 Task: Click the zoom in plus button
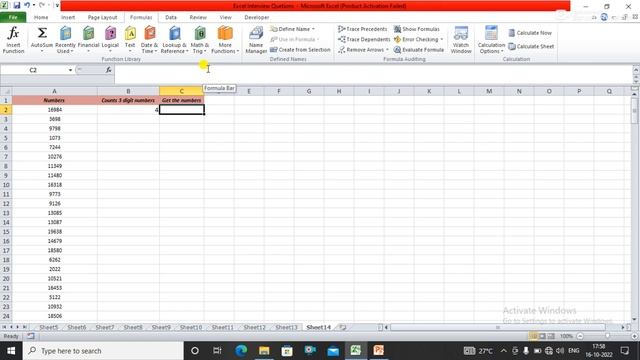(x=634, y=336)
